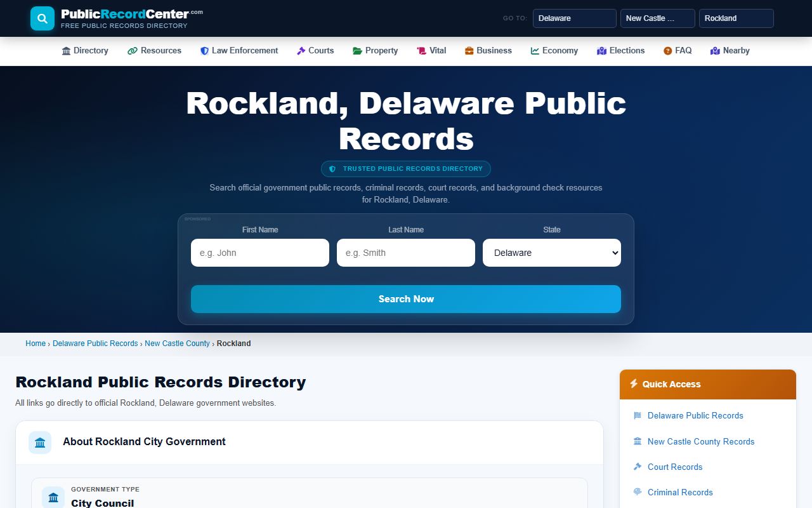Select the Property menu item
Viewport: 812px width, 508px height.
[x=376, y=51]
